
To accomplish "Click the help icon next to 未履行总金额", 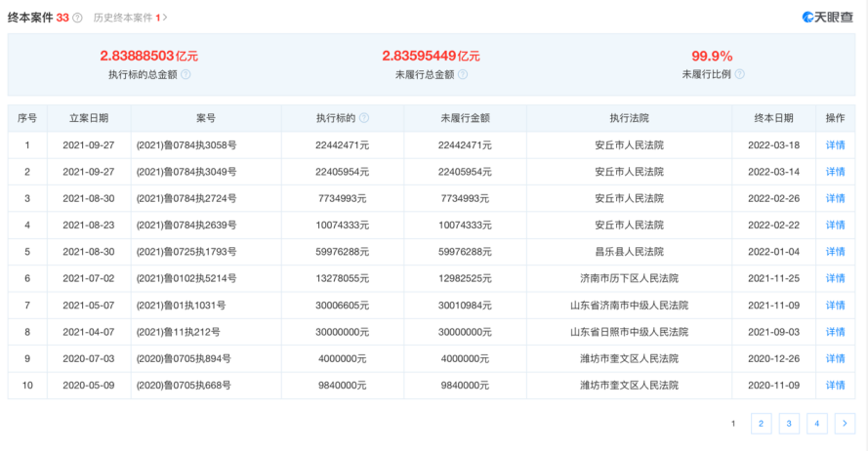I will [463, 74].
